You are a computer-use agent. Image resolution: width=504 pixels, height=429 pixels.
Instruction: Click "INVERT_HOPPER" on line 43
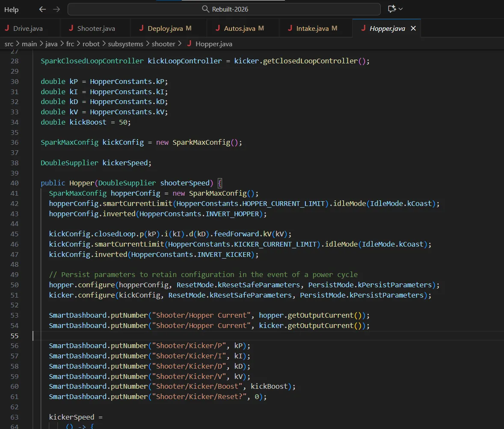point(232,214)
